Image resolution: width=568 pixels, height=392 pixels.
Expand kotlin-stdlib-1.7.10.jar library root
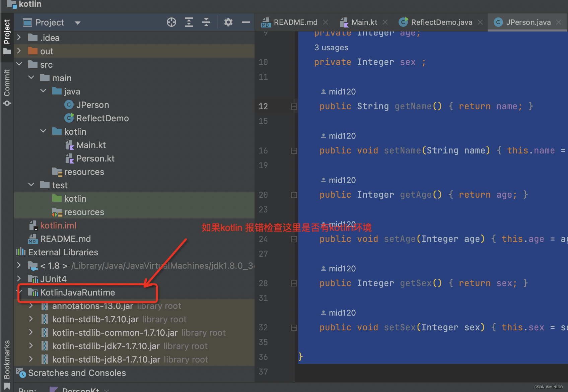31,319
